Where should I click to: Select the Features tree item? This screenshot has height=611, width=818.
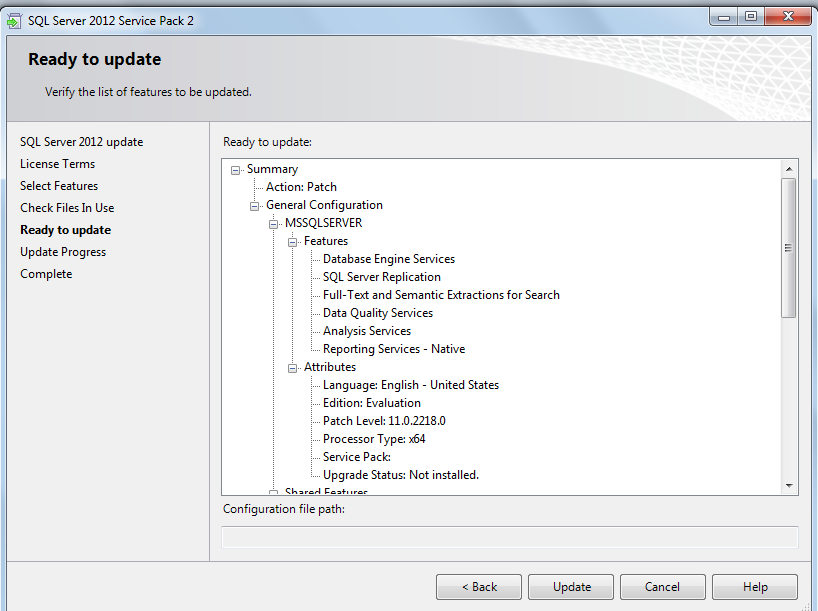tap(326, 241)
